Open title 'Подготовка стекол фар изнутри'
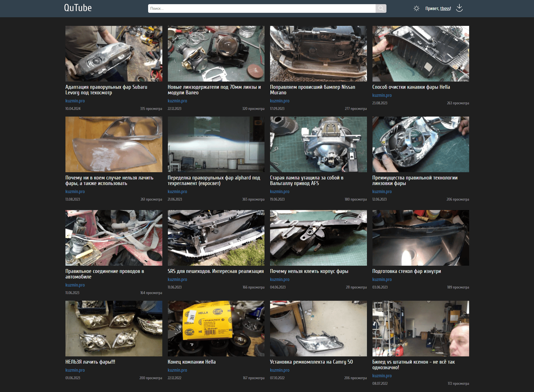The image size is (534, 392). (406, 271)
